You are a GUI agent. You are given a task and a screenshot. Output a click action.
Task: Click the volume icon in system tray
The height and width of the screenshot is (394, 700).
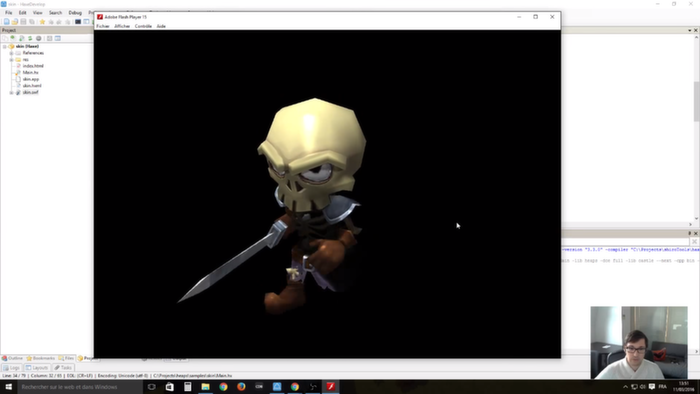pyautogui.click(x=642, y=387)
